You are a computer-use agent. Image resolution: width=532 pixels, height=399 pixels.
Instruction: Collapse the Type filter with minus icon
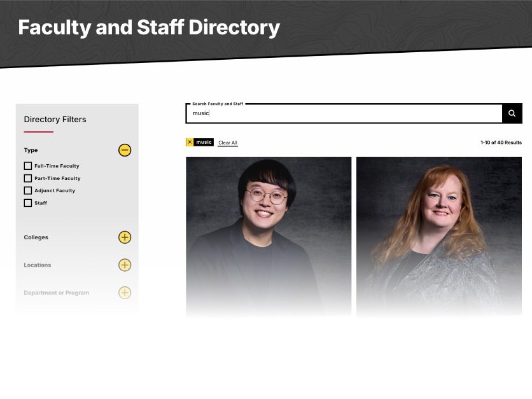coord(125,150)
